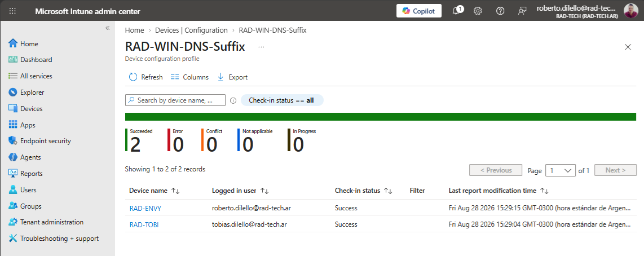This screenshot has width=644, height=256.
Task: Click the Agents sidebar icon
Action: pyautogui.click(x=13, y=157)
